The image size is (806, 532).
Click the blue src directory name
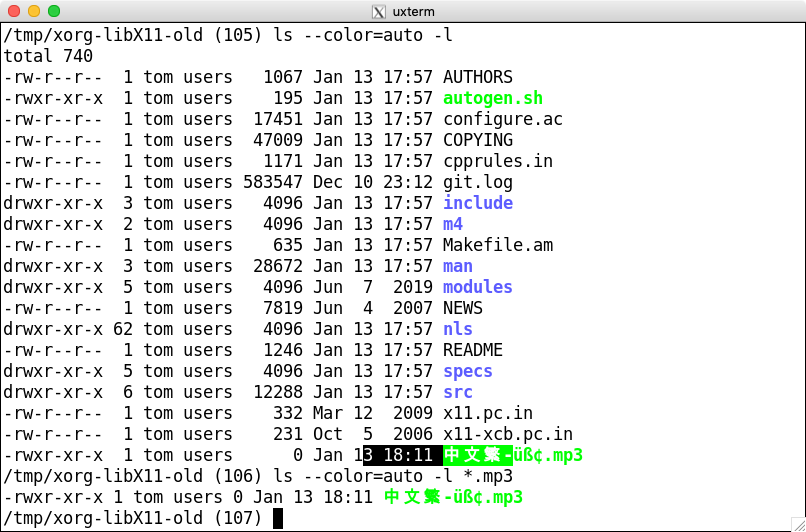coord(457,392)
